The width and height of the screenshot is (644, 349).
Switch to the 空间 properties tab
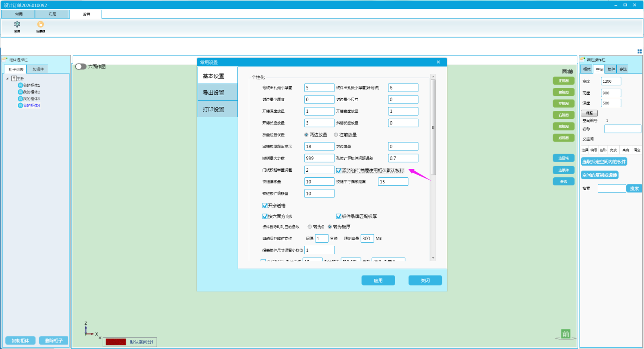pos(599,69)
